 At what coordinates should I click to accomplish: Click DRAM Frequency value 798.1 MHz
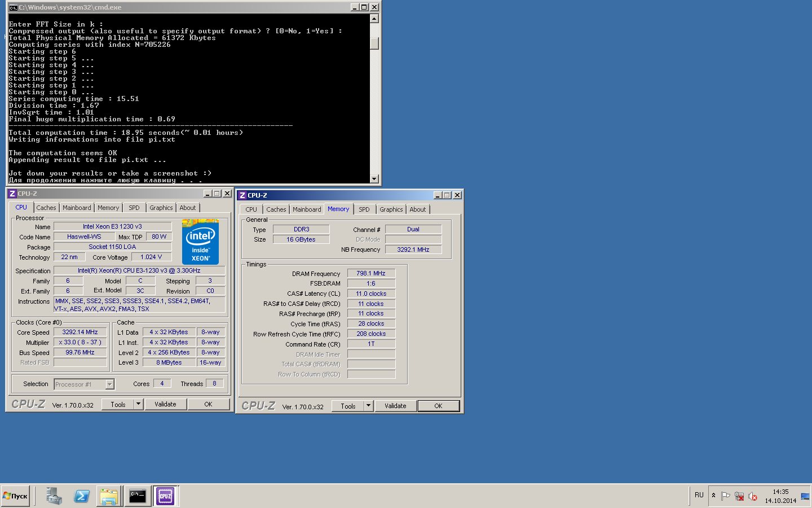point(371,273)
